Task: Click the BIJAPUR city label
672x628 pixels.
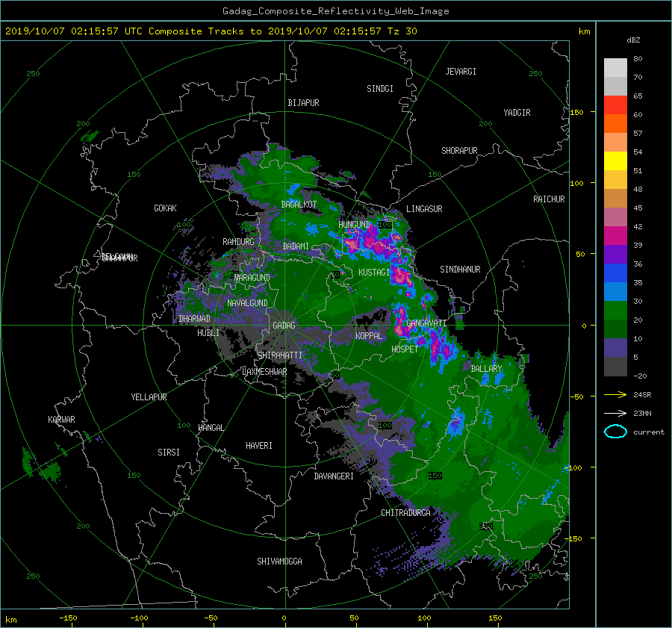Action: point(303,103)
